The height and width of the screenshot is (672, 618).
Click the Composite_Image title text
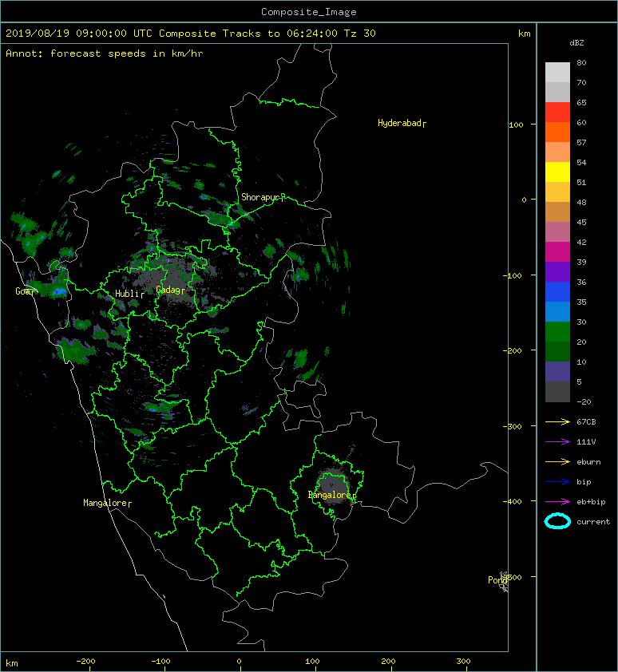coord(309,12)
